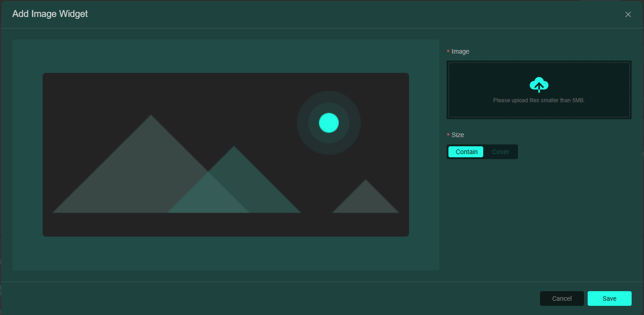Click the red asterisk beside Image
The height and width of the screenshot is (315, 644).
pyautogui.click(x=448, y=52)
